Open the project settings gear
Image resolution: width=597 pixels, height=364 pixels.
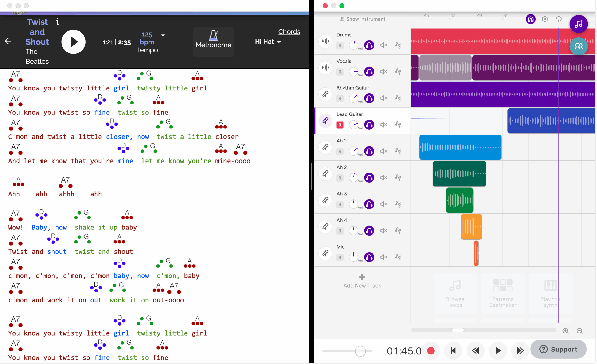coord(545,19)
